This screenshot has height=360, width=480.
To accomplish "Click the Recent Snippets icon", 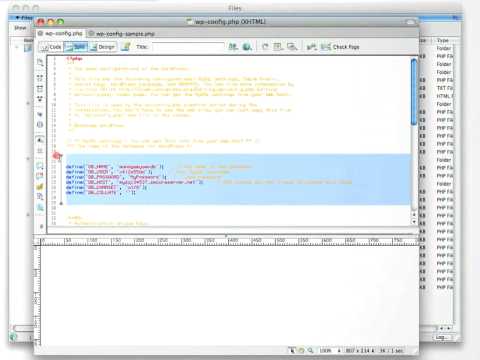I will click(40, 197).
